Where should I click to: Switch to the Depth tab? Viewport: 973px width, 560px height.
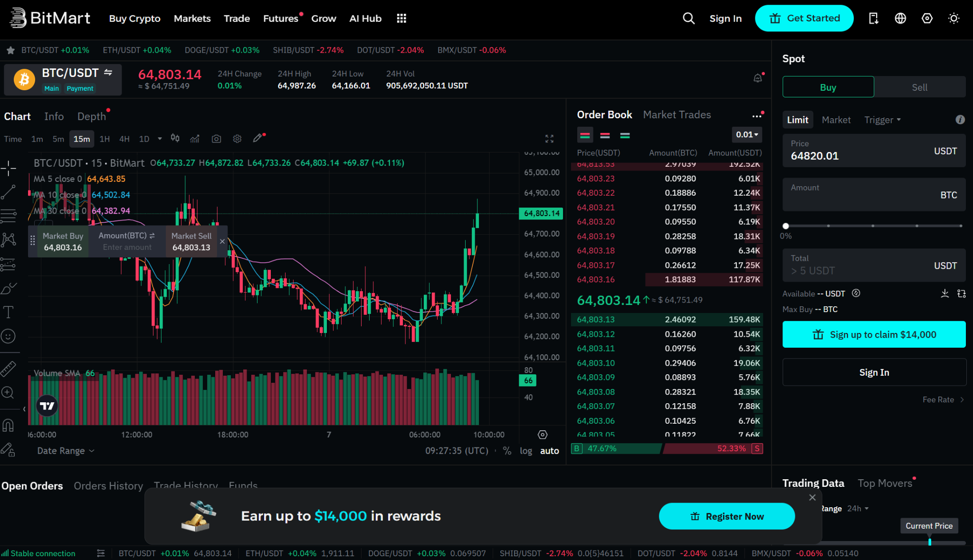[x=92, y=116]
